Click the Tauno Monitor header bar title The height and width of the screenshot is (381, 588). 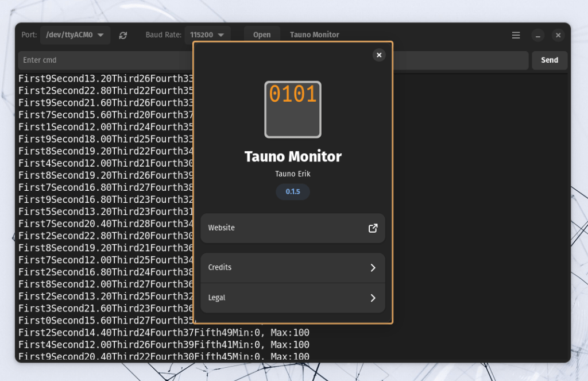pyautogui.click(x=314, y=35)
